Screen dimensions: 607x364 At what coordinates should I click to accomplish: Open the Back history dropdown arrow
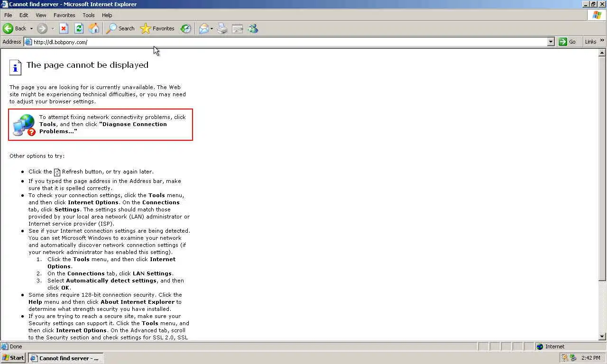click(31, 28)
